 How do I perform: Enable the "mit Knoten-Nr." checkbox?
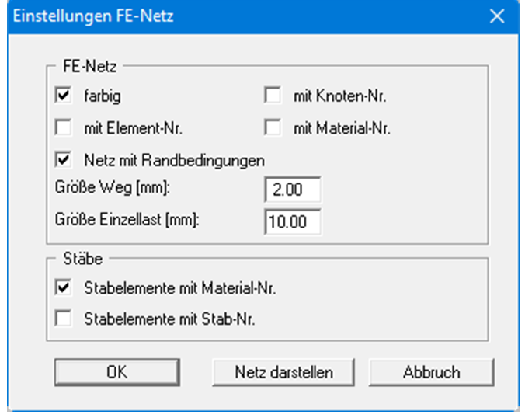coord(273,96)
